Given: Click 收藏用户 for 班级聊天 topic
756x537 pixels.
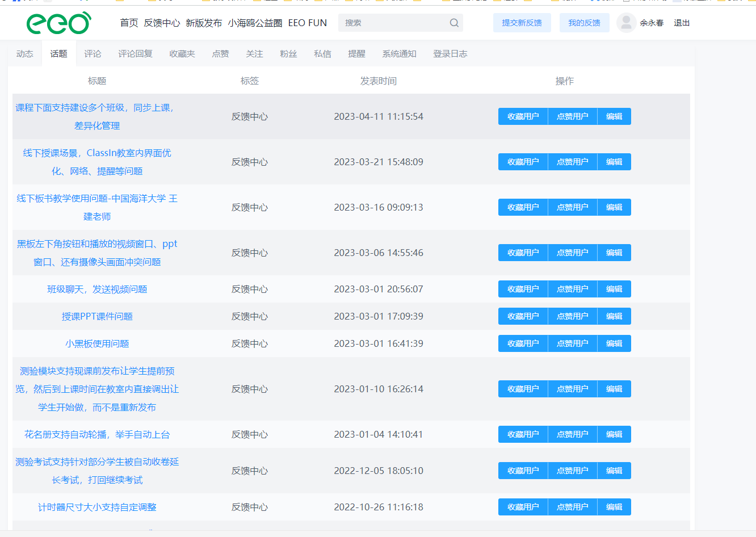Looking at the screenshot, I should click(x=523, y=289).
